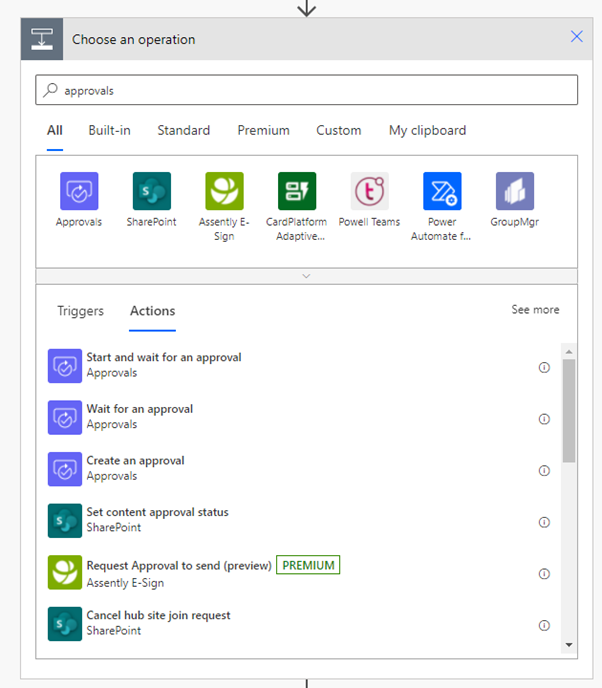Close the Choose an operation panel
The width and height of the screenshot is (602, 688).
[x=577, y=36]
